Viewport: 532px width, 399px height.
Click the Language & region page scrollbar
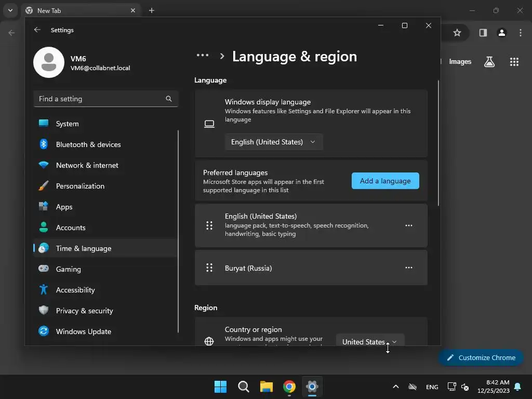point(438,143)
